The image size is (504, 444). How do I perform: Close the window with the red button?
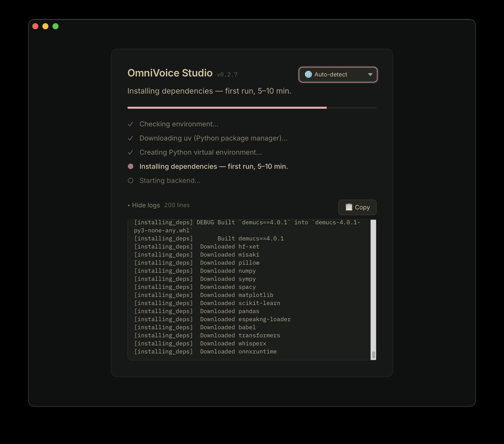point(35,26)
